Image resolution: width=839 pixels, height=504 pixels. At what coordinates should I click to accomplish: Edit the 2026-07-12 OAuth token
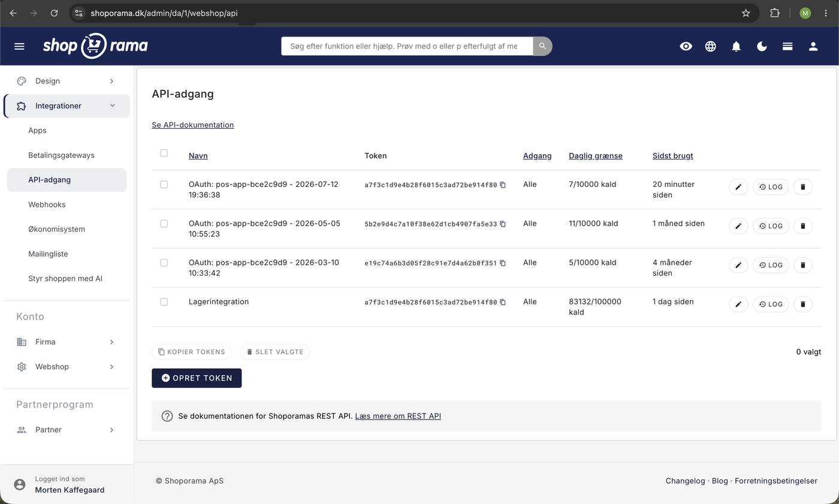[738, 187]
